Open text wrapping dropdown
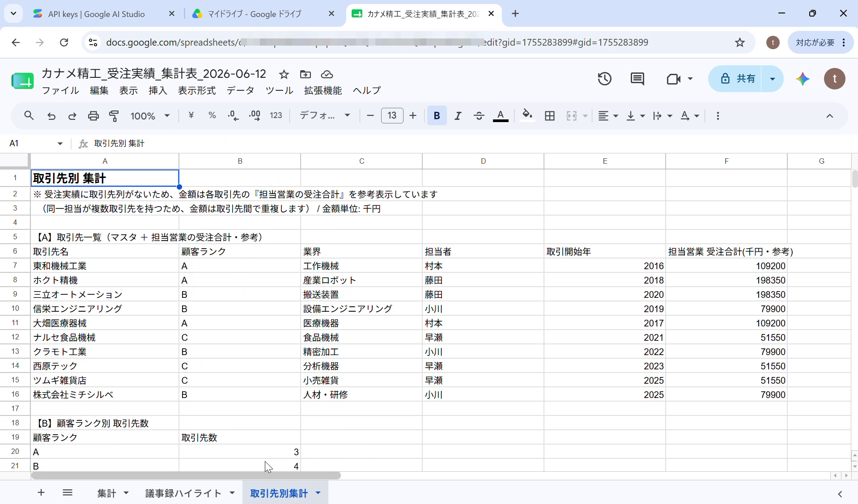 point(663,116)
